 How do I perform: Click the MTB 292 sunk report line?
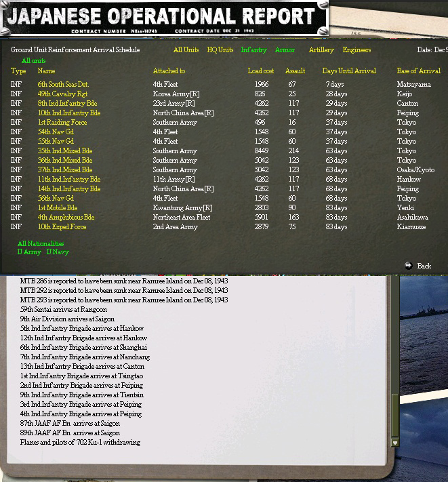124,291
